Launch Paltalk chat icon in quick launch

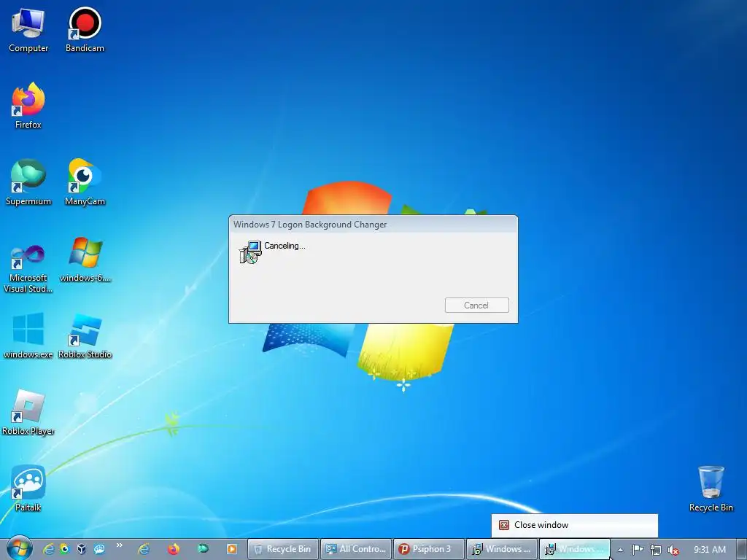[99, 549]
